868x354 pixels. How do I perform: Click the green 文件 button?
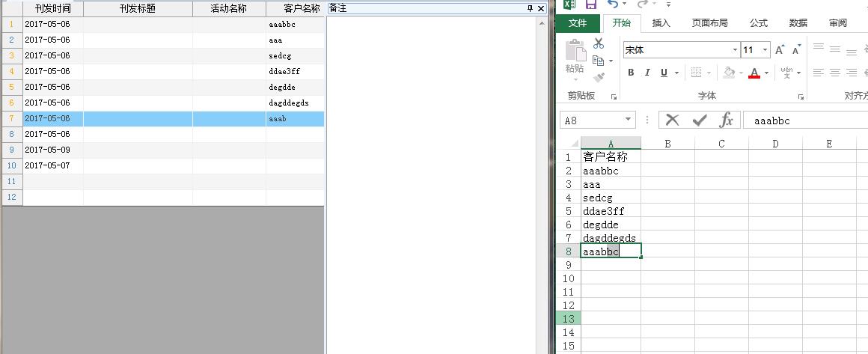pos(577,23)
